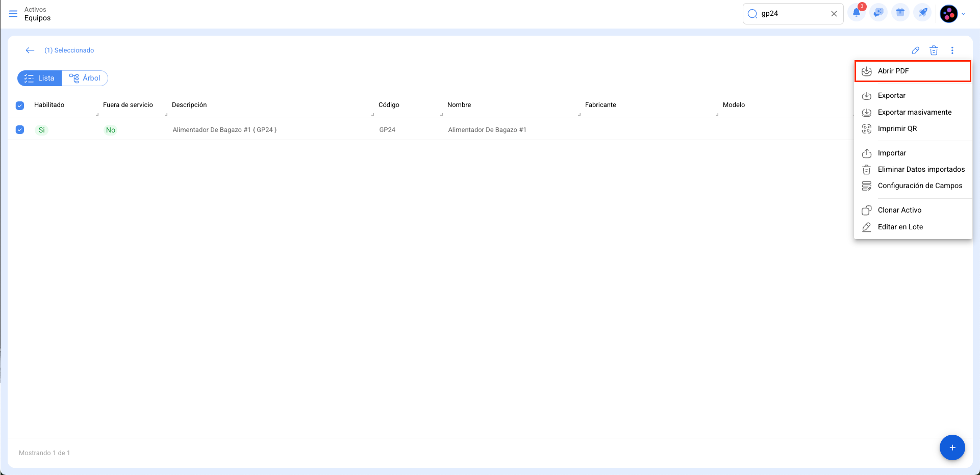Click the (1) Seleccionado link

[69, 50]
